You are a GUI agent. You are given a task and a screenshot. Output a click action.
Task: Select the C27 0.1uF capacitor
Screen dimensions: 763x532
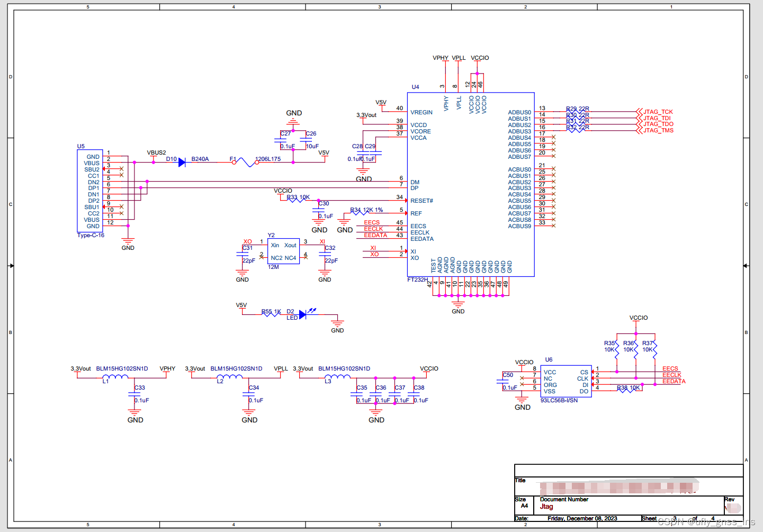tap(281, 140)
